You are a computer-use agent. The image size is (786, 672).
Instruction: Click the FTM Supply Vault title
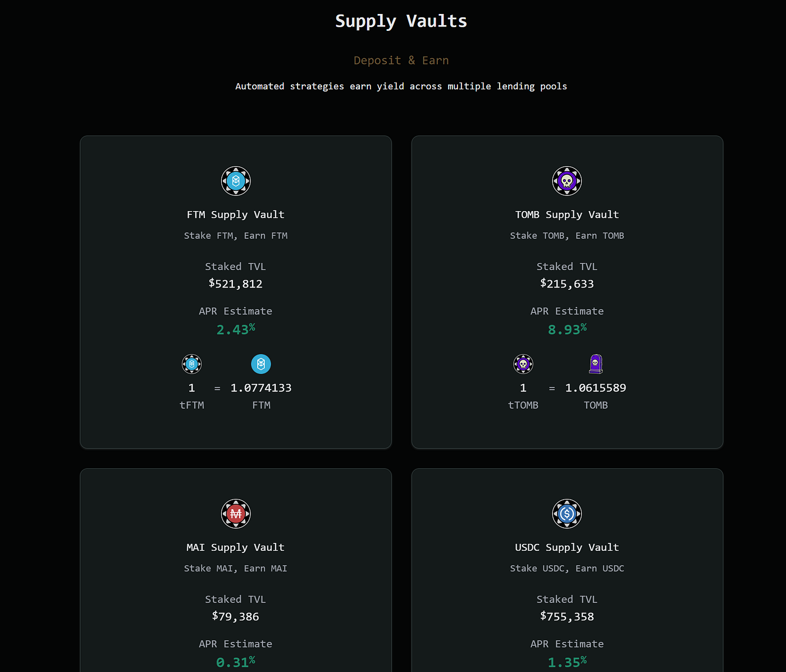(x=236, y=214)
